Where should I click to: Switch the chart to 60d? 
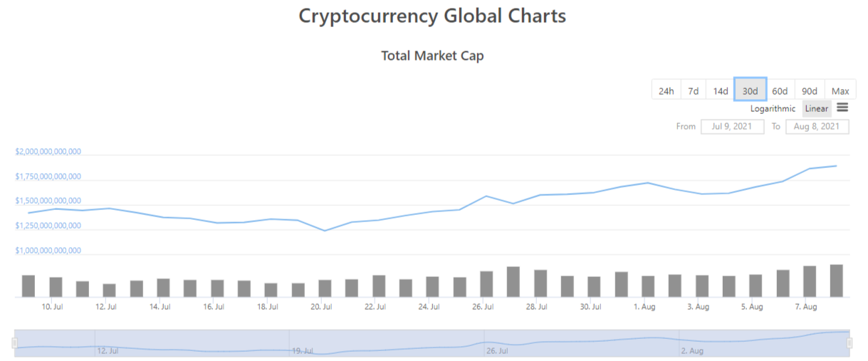click(x=780, y=90)
